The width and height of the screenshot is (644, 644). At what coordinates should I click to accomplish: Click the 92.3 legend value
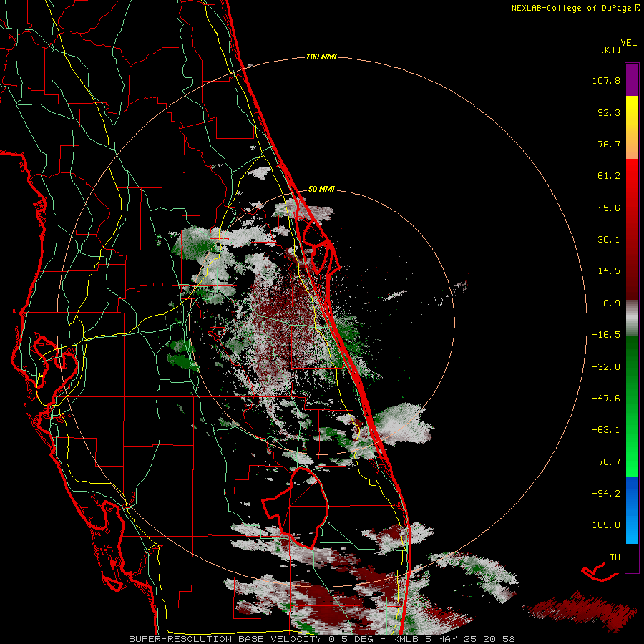[x=609, y=112]
